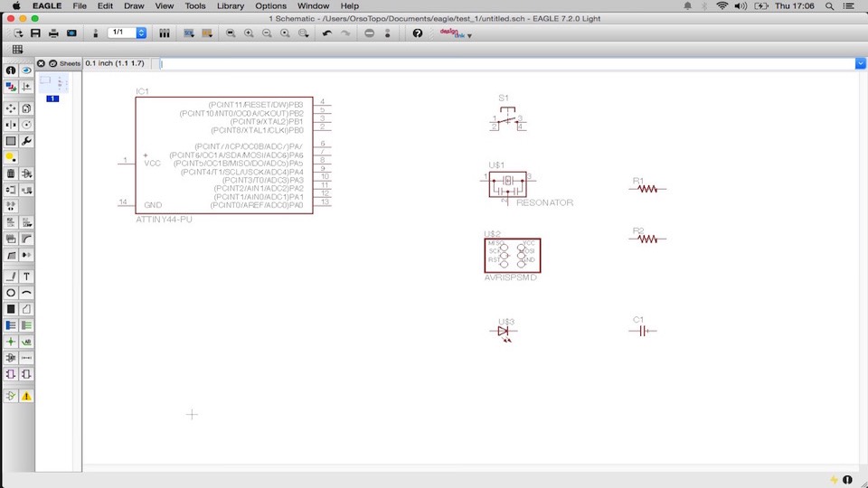Expand the design link dropdown
The width and height of the screenshot is (868, 488).
[469, 35]
